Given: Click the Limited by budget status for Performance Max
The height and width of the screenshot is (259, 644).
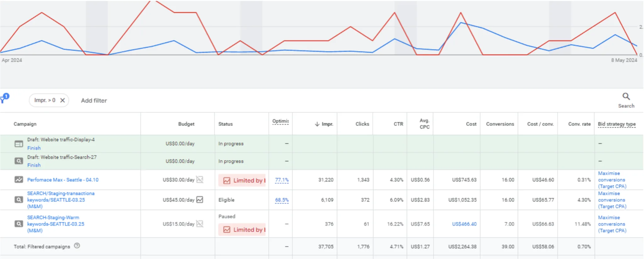Looking at the screenshot, I should coord(242,180).
